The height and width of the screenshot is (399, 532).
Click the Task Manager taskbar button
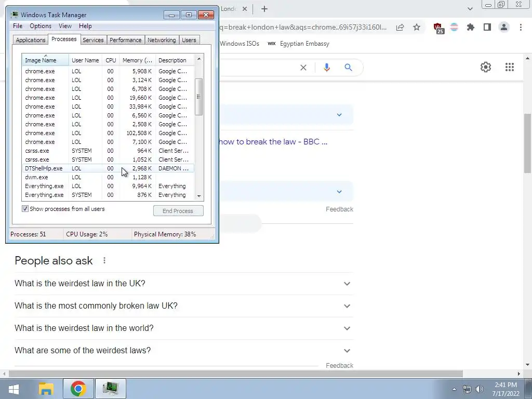click(111, 389)
